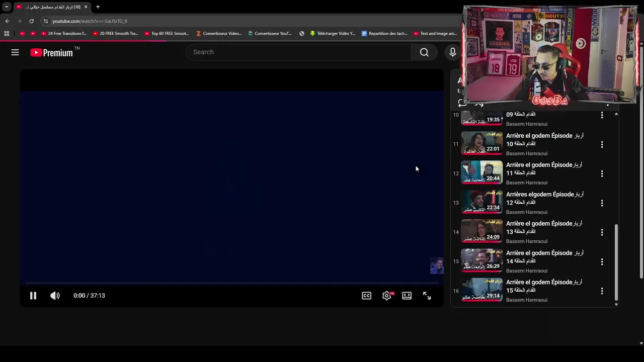Reload the YouTube page

(x=32, y=21)
